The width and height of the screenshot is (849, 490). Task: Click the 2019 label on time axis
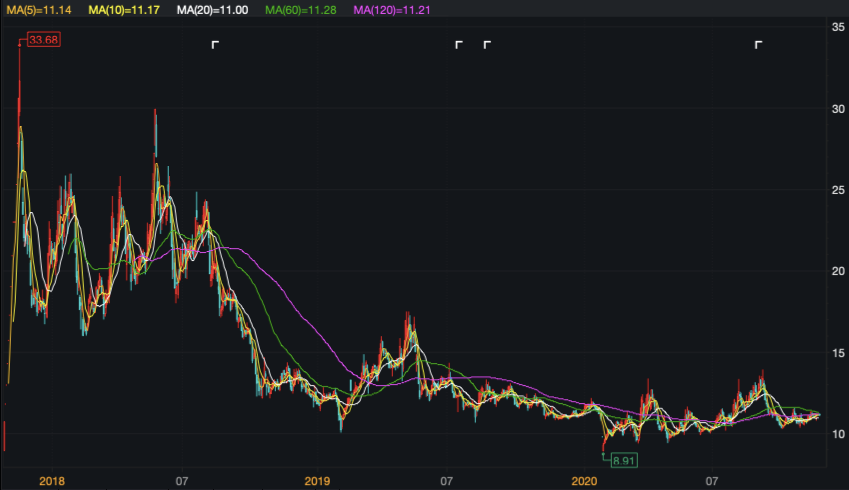click(x=318, y=481)
